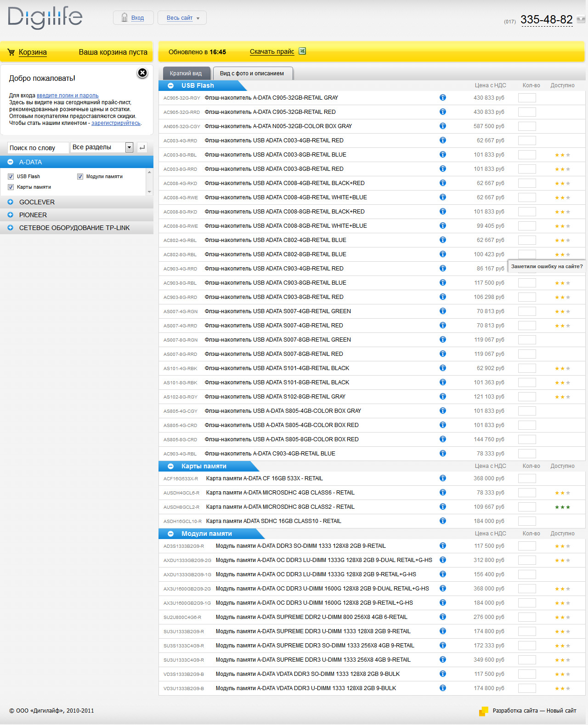Click Разработка сайта — Новый сайт link
Screen dimensions: 588x725
[x=534, y=711]
